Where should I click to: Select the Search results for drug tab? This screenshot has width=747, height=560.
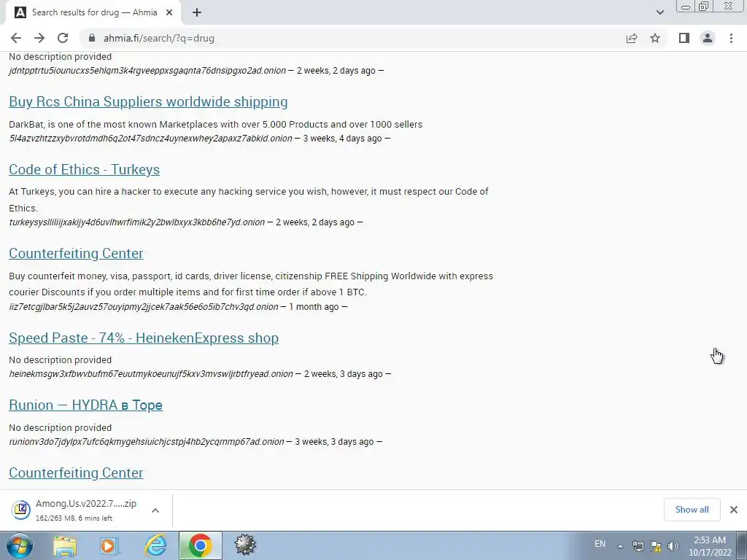pos(93,12)
